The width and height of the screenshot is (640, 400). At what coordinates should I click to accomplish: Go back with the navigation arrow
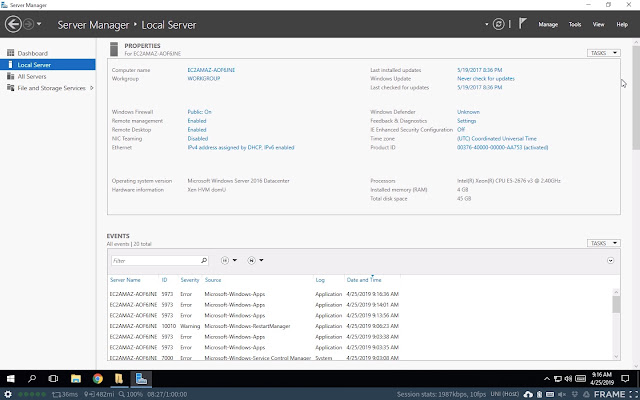(x=13, y=24)
